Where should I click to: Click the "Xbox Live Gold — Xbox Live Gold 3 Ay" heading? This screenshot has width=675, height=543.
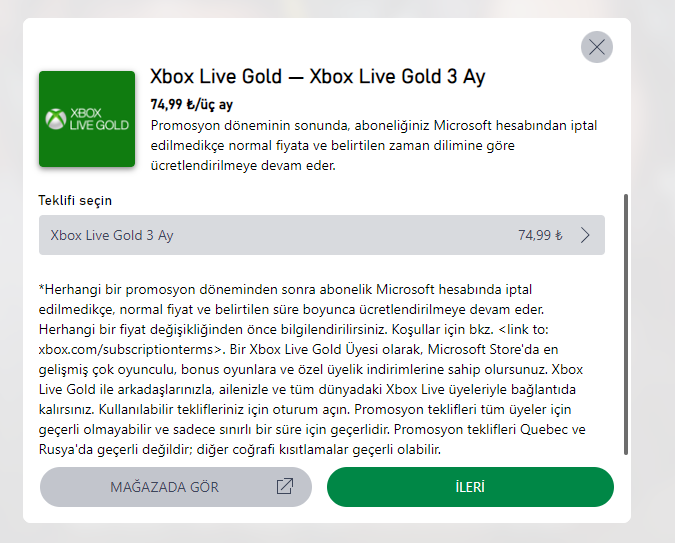point(317,77)
